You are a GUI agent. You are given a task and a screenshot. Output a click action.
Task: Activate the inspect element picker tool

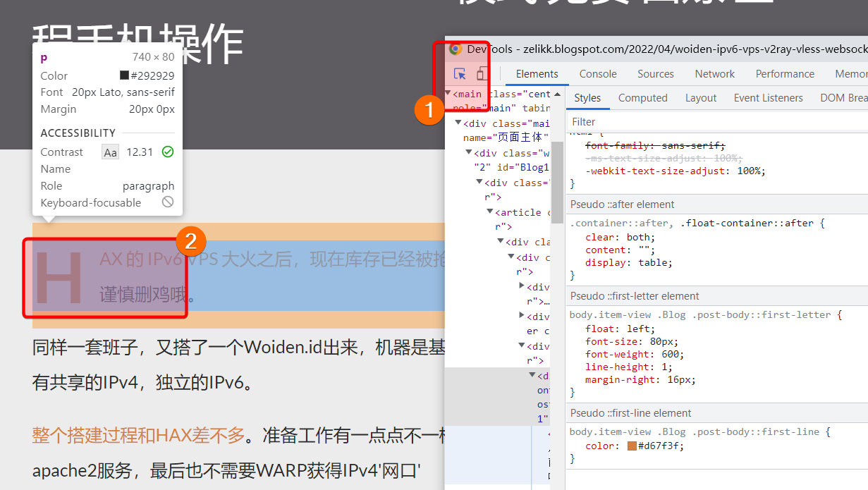[460, 74]
